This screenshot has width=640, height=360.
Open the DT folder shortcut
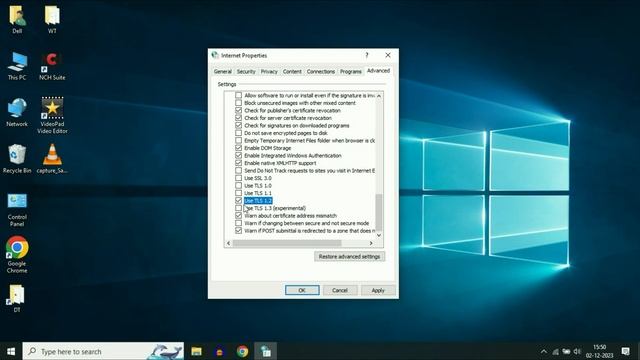click(x=17, y=299)
